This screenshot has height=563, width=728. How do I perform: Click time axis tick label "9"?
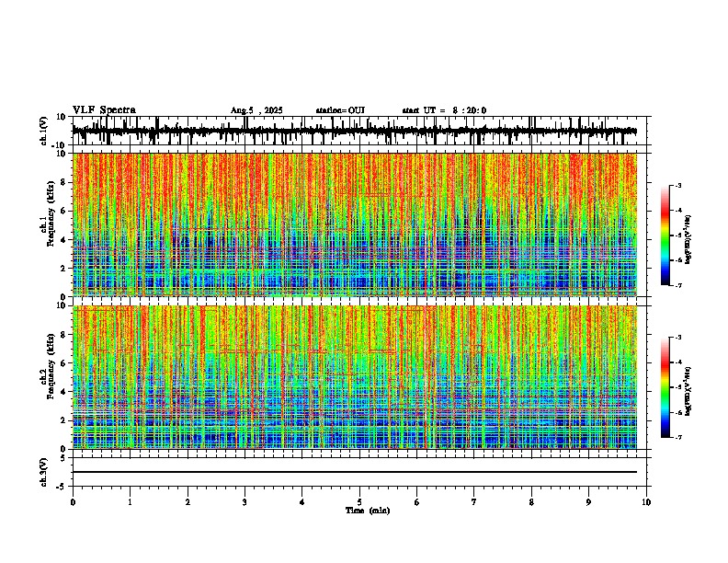point(588,501)
